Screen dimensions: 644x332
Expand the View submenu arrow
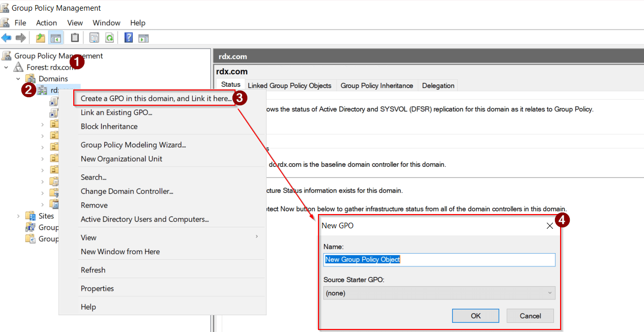tap(256, 237)
